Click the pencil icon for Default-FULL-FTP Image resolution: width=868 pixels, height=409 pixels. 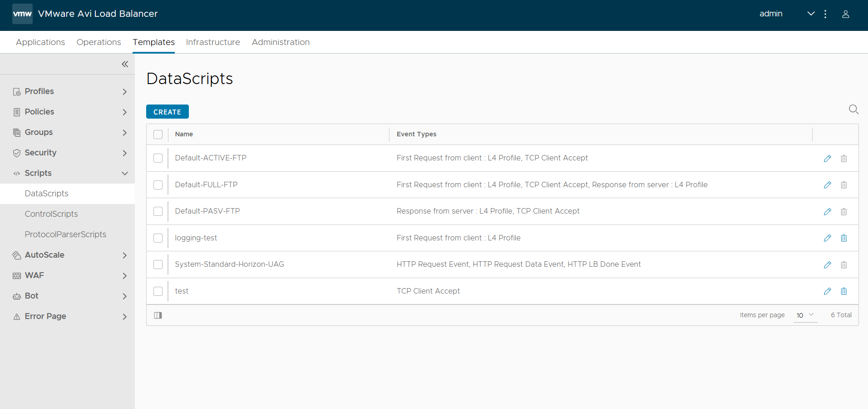828,185
